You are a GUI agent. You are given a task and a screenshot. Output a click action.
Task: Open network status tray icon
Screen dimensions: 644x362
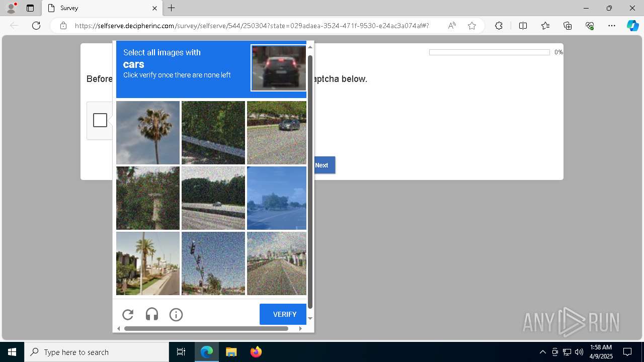(567, 352)
